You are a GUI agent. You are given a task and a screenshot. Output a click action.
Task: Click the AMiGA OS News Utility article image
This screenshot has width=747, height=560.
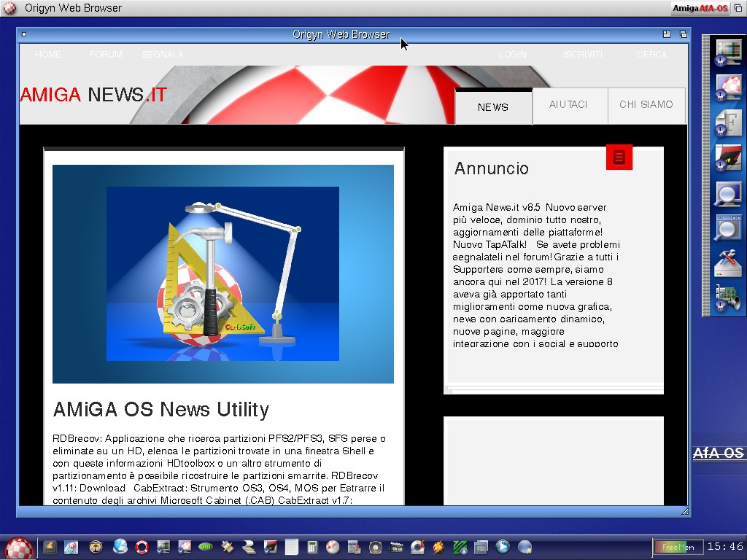point(222,273)
